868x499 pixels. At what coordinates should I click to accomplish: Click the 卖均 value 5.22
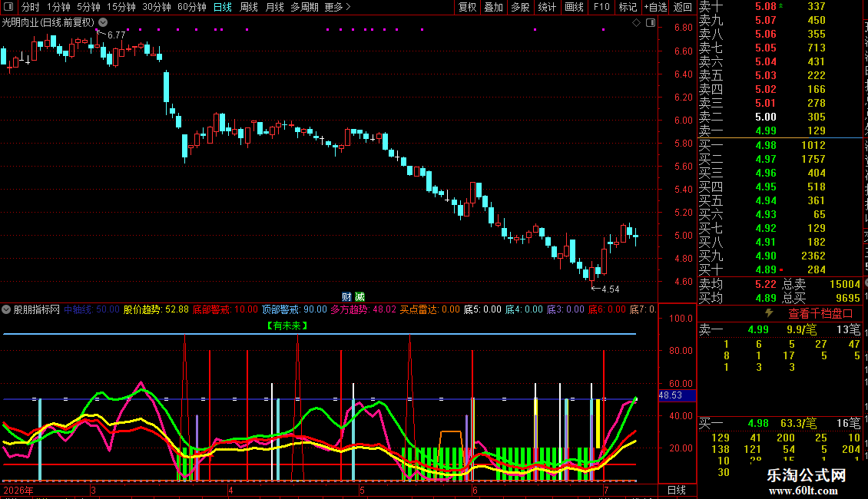(x=766, y=284)
